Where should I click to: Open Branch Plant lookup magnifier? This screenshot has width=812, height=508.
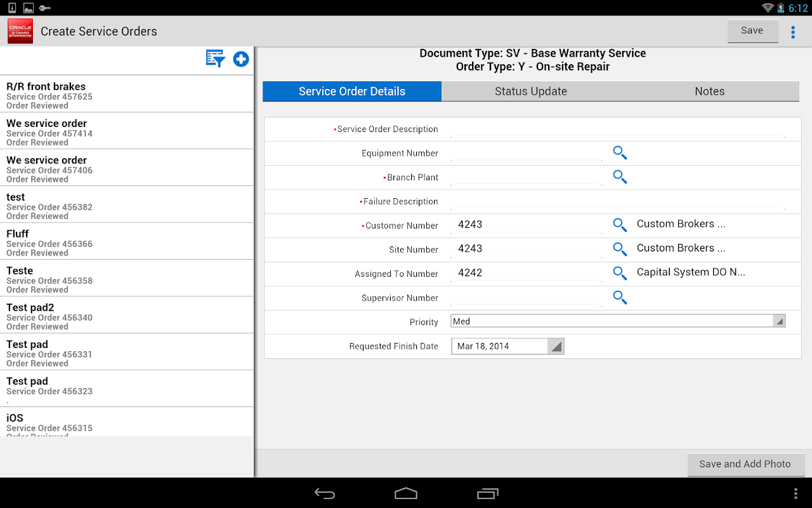[x=620, y=177]
